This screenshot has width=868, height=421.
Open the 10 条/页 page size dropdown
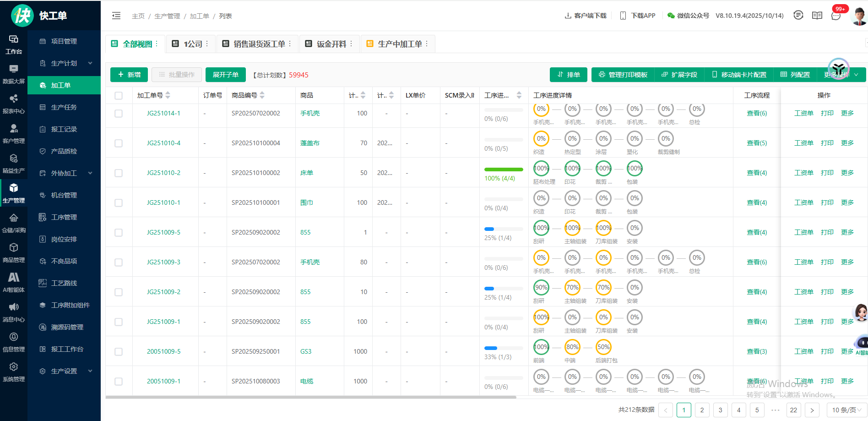coord(846,410)
